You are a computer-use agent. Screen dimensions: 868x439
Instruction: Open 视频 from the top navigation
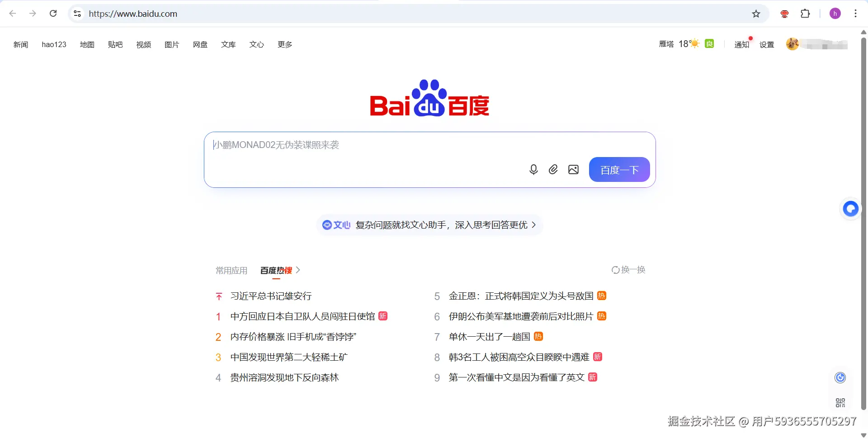tap(144, 44)
